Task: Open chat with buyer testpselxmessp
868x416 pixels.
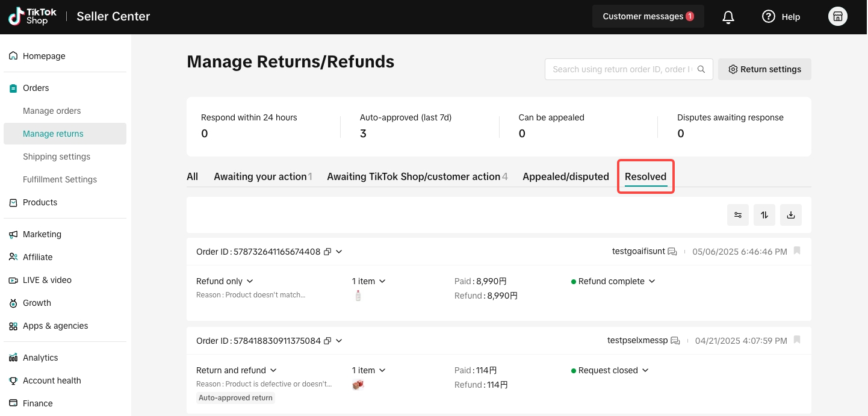Action: pos(675,341)
